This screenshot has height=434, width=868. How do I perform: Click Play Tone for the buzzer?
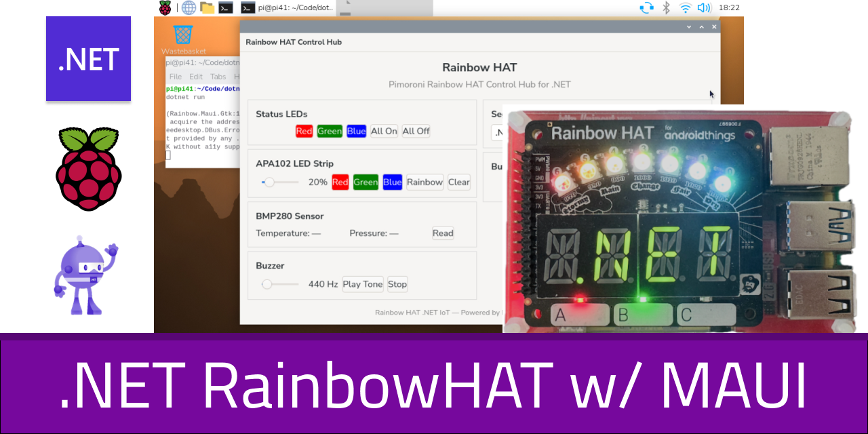(x=363, y=284)
